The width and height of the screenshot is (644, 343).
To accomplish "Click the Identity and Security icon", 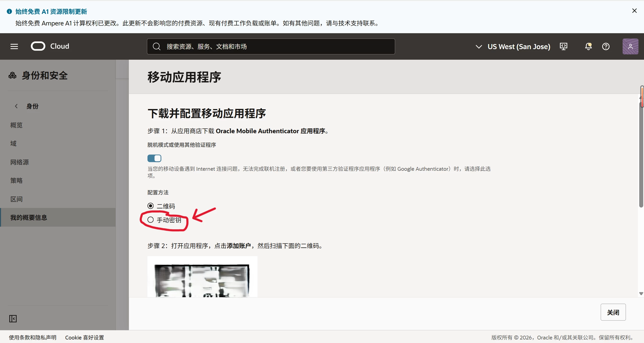I will [x=12, y=75].
